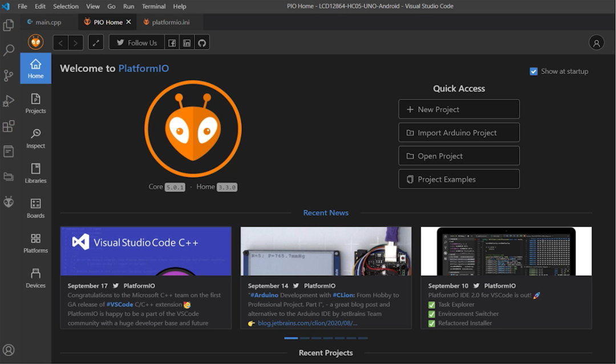Click PlatformIO title link in welcome heading

tap(143, 68)
